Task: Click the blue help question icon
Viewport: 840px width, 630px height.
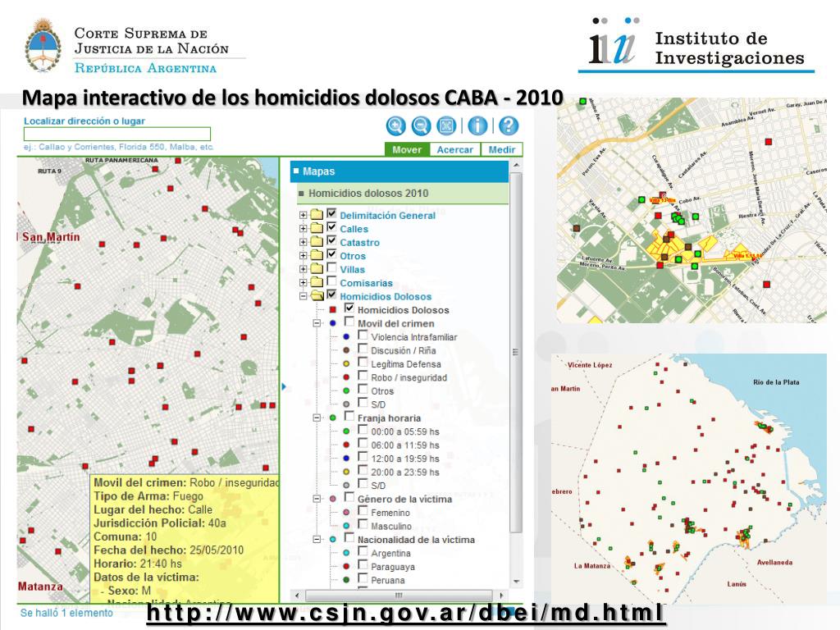Action: coord(509,126)
